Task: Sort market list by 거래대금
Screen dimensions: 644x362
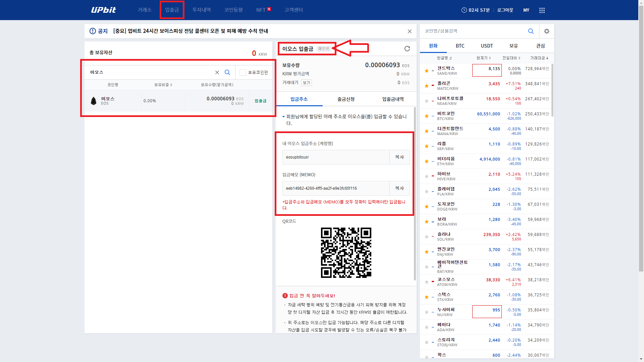Action: coord(539,58)
